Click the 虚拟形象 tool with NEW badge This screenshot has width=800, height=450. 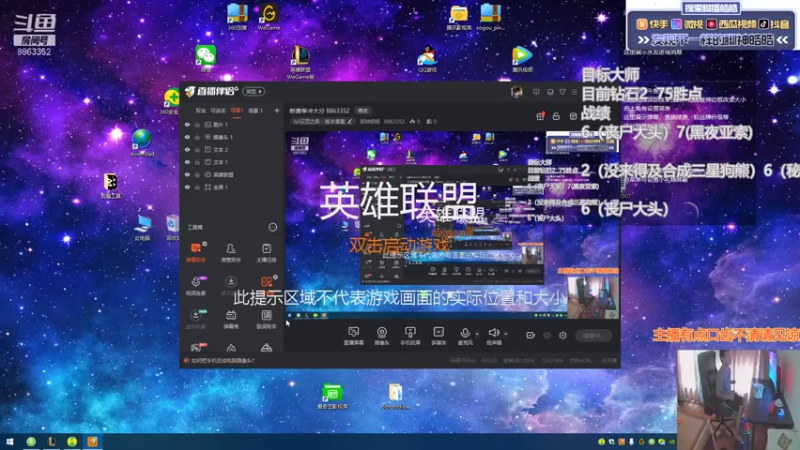coord(195,319)
